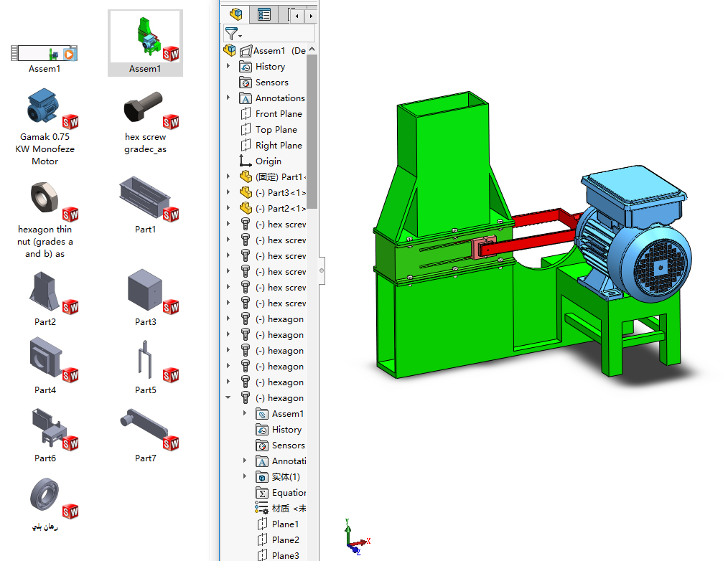Click the panel collapse handle

point(322,270)
